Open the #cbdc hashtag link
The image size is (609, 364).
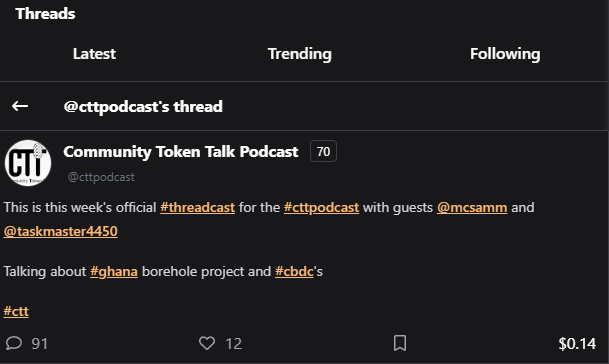(294, 272)
